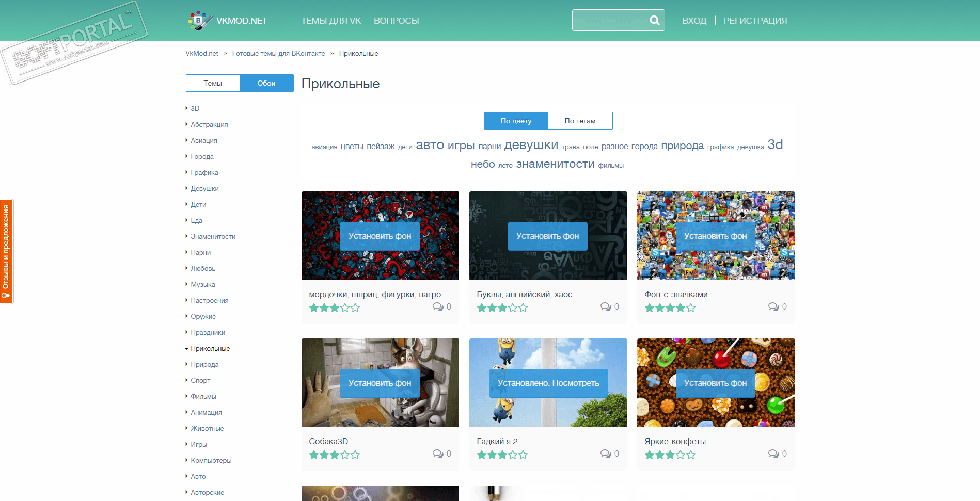This screenshot has width=980, height=501.
Task: Rate Собака3D with the fifth star
Action: pyautogui.click(x=355, y=455)
